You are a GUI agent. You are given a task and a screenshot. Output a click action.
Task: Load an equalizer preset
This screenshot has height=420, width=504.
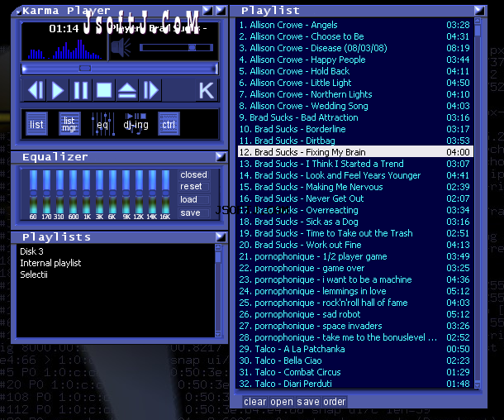click(x=194, y=199)
